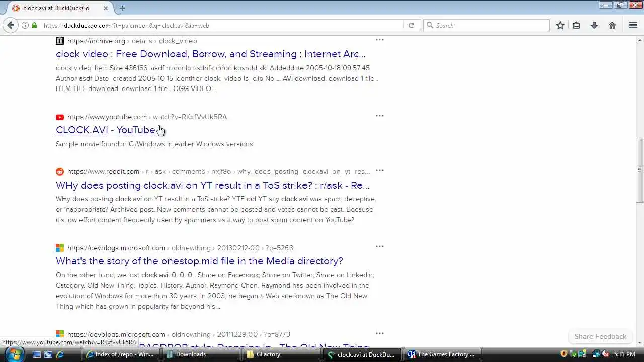Click the 5:31 PM system clock
The image size is (644, 362).
[625, 354]
